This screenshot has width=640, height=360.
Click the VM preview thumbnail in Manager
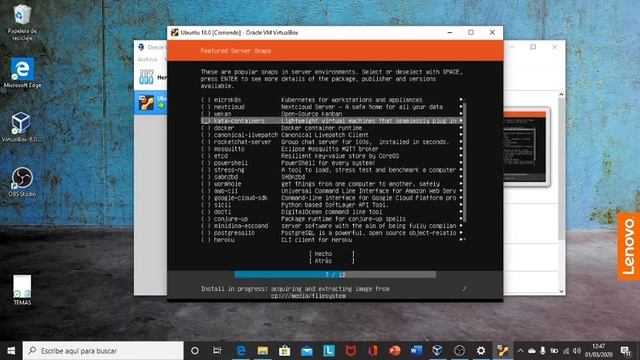click(x=524, y=147)
